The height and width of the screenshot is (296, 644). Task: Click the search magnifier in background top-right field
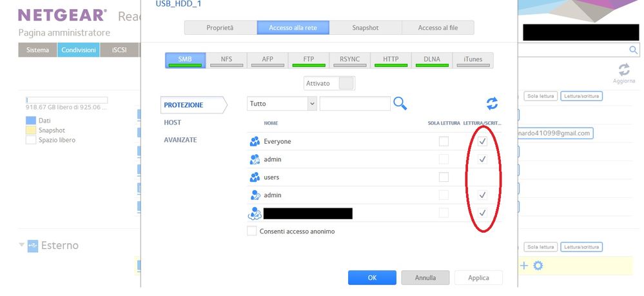(634, 50)
